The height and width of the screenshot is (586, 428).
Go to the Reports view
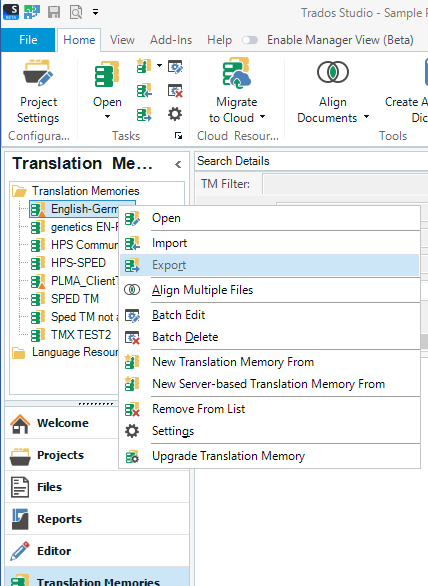[97, 519]
